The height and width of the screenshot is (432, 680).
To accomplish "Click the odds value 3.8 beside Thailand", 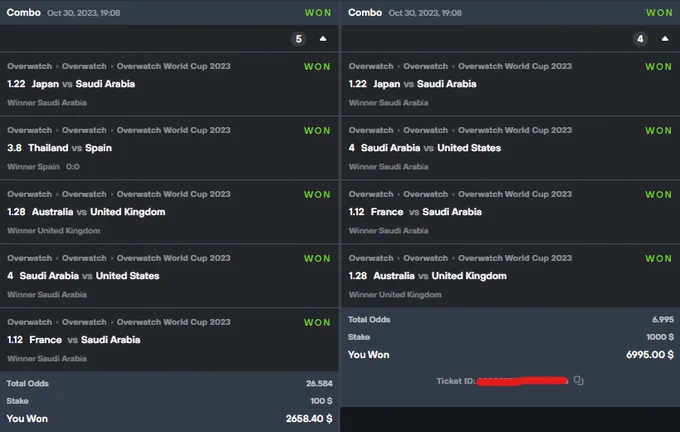I will pyautogui.click(x=14, y=148).
